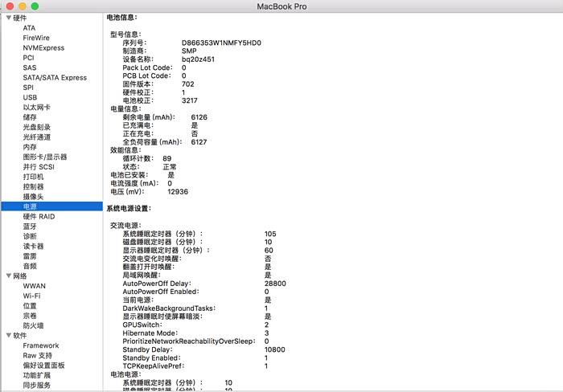The width and height of the screenshot is (563, 392).
Task: Click the full charge capacity 6127
Action: coord(199,142)
